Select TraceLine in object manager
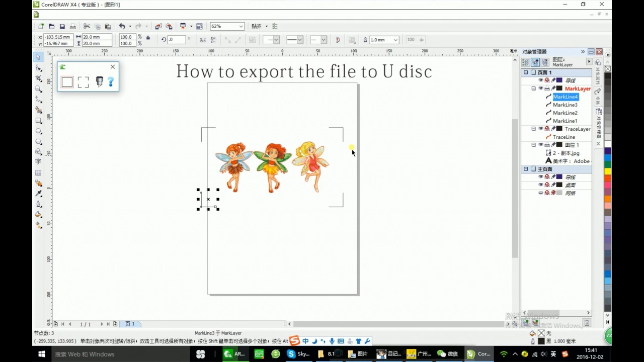This screenshot has height=362, width=644. (564, 137)
